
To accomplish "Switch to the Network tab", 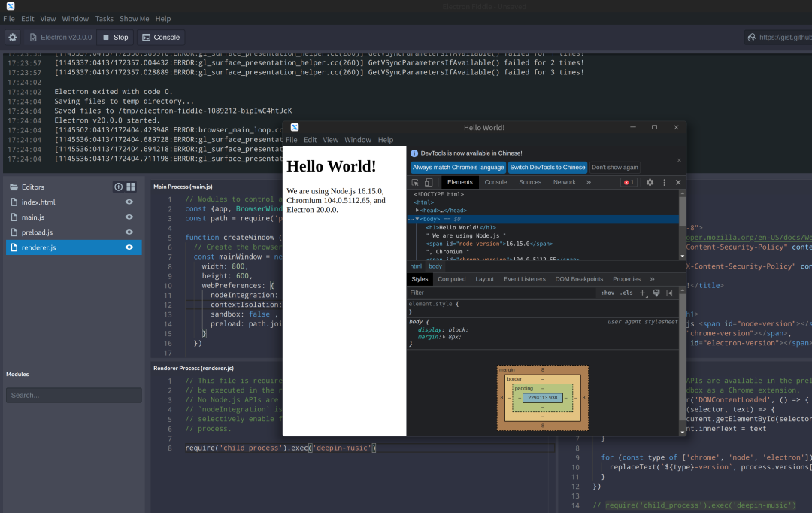I will [x=564, y=182].
